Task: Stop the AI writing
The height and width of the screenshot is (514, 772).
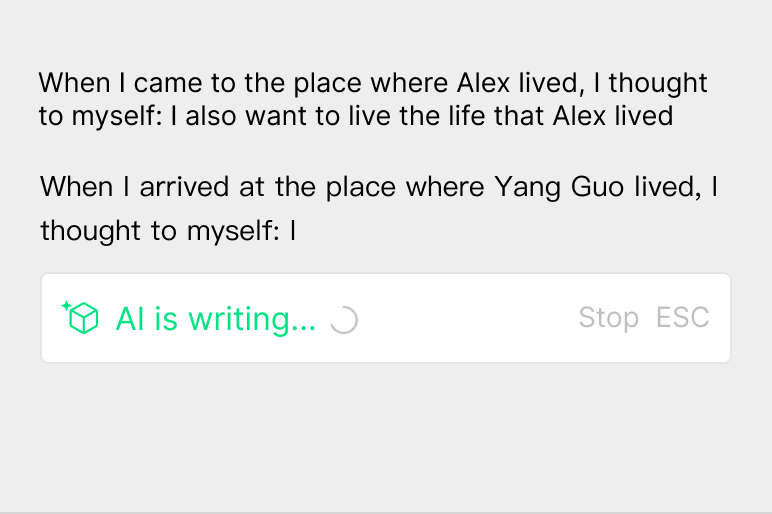Action: pos(608,318)
